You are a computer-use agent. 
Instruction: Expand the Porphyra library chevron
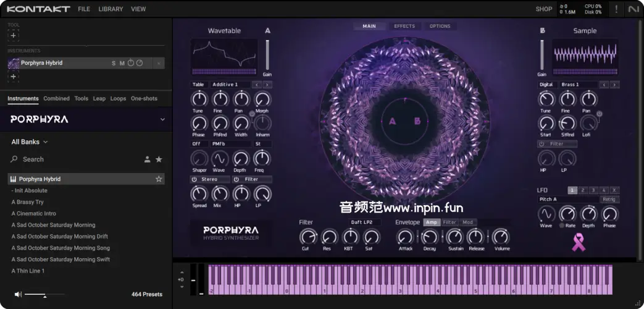pos(162,119)
